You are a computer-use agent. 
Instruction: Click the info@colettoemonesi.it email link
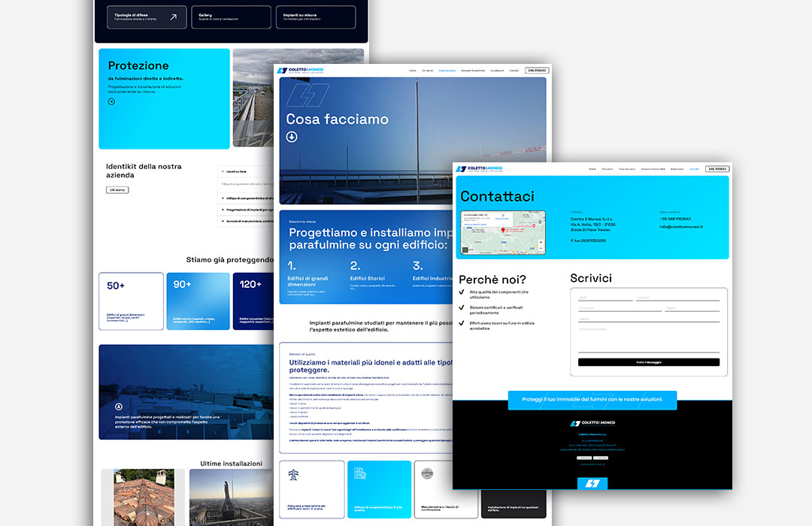[x=681, y=226]
